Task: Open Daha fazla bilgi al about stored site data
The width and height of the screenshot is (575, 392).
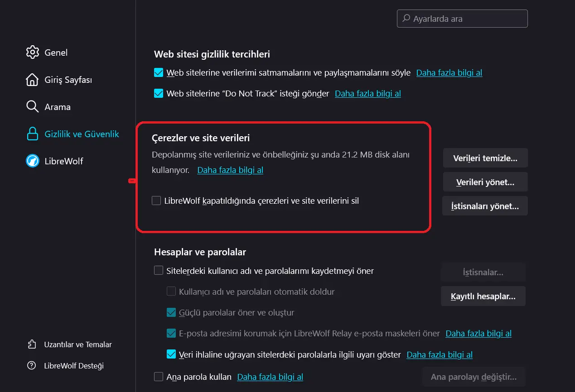Action: coord(230,170)
